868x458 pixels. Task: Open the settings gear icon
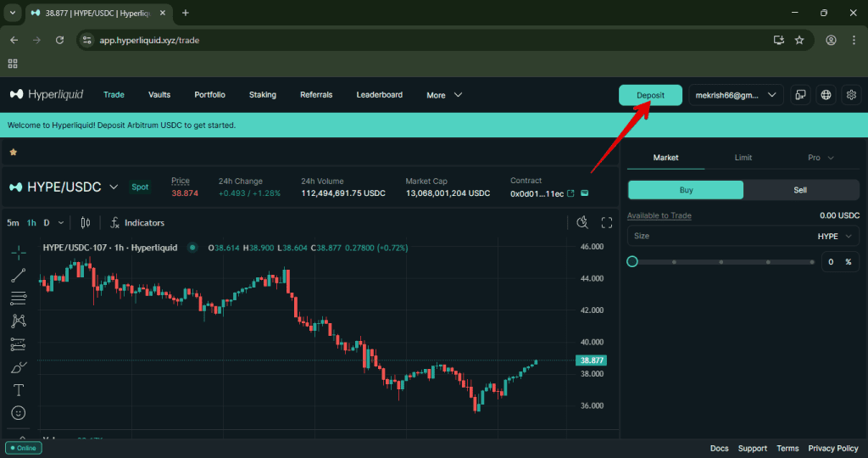(x=852, y=95)
